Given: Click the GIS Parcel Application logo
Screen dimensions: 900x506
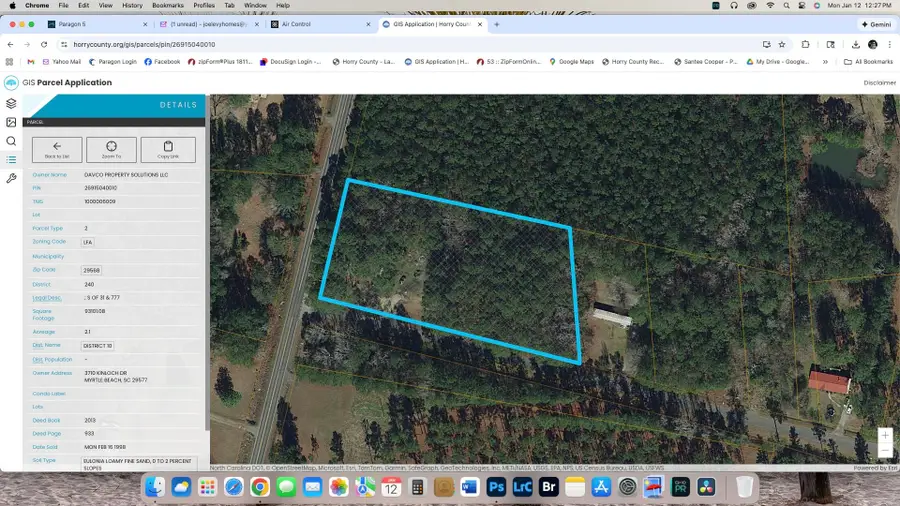Looking at the screenshot, I should pos(11,83).
